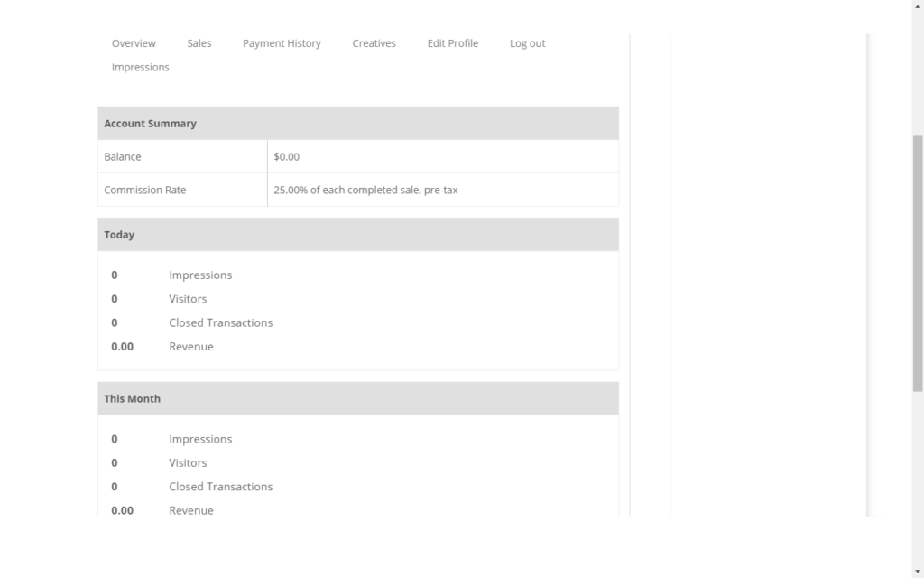Switch to the Sales tab
Viewport: 924px width, 578px height.
pyautogui.click(x=199, y=43)
